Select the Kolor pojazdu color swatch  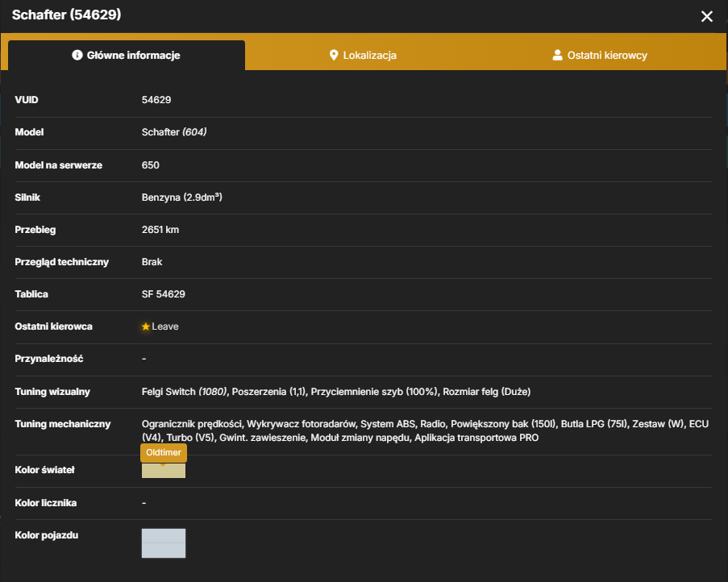tap(164, 543)
